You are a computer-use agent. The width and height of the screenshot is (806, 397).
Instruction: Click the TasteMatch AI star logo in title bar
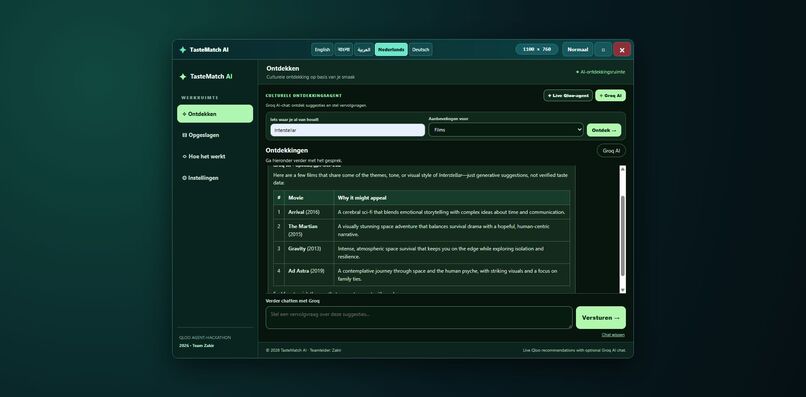pos(182,50)
